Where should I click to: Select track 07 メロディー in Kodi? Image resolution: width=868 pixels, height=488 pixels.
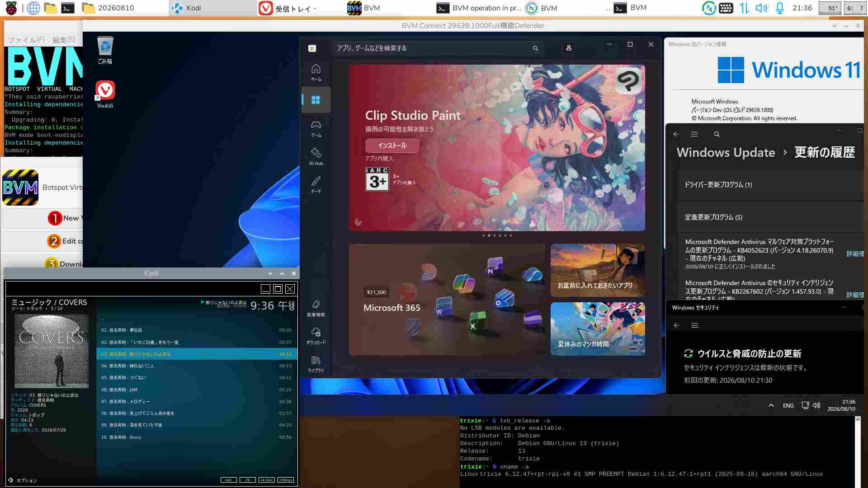click(196, 401)
